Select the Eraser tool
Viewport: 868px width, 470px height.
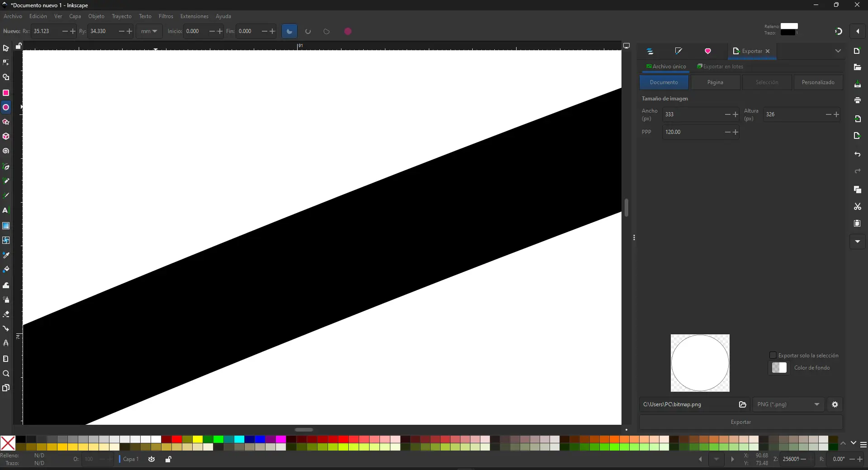[6, 314]
